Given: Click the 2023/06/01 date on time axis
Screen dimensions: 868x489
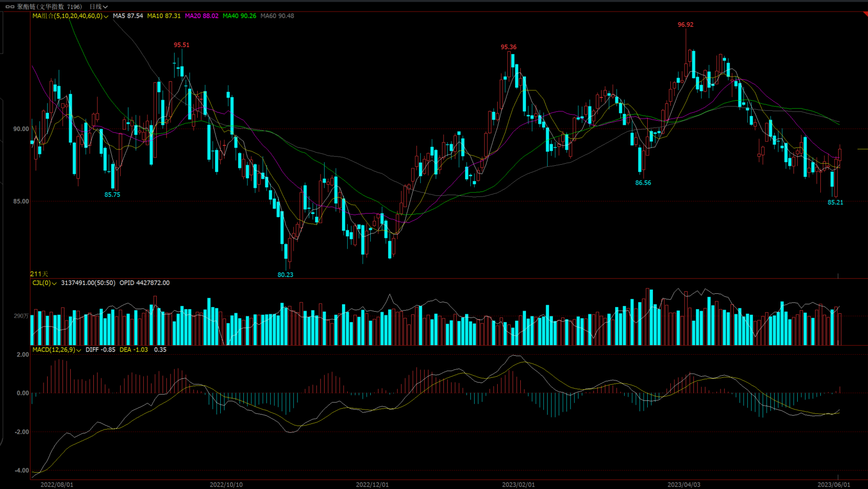Looking at the screenshot, I should click(x=834, y=485).
